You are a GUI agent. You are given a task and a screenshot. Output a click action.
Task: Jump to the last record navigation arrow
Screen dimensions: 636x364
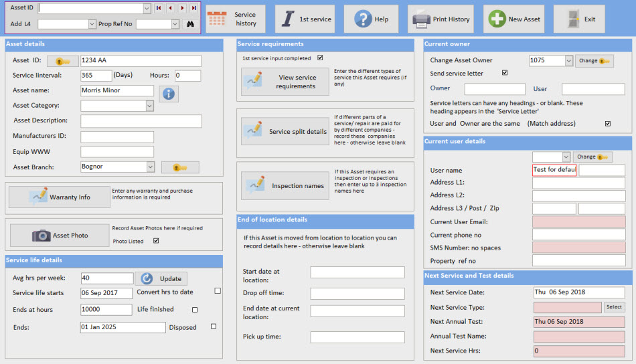193,9
